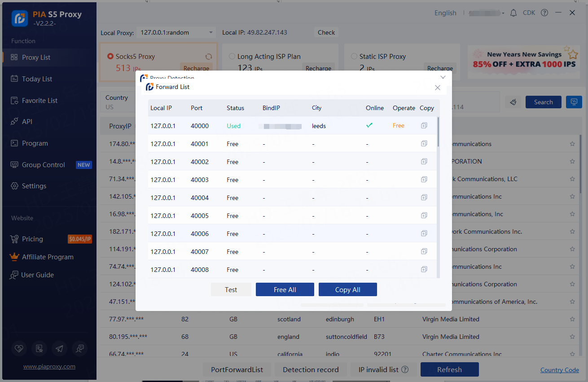Viewport: 588px width, 382px height.
Task: Select the Long Acting ISP Plan radio
Action: pos(232,57)
